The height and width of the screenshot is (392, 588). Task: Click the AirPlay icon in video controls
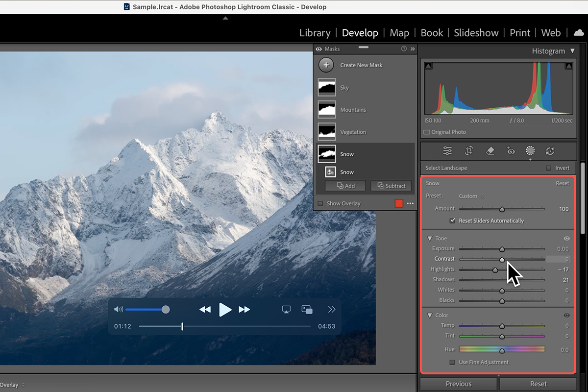pyautogui.click(x=287, y=309)
